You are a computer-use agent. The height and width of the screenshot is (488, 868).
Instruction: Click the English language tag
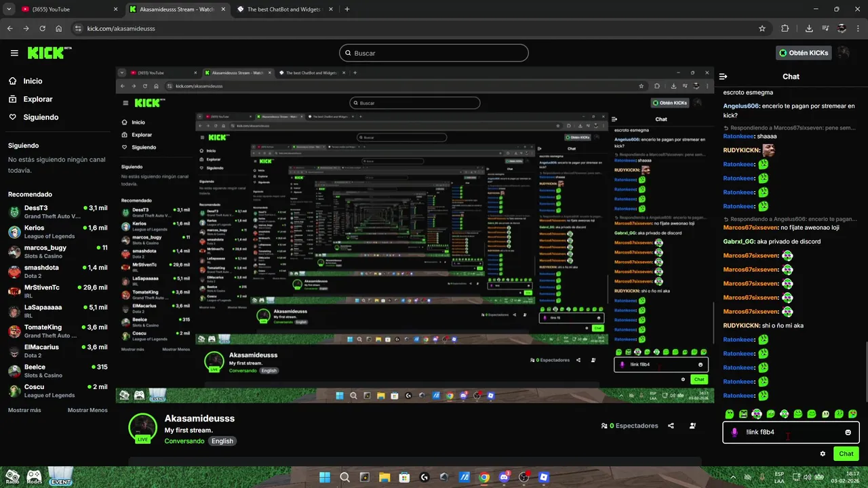(222, 441)
